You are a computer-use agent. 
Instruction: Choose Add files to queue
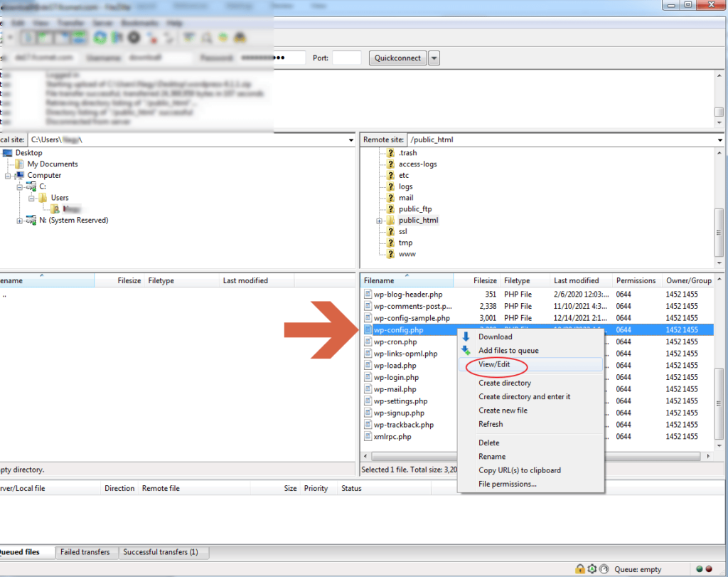tap(531, 351)
